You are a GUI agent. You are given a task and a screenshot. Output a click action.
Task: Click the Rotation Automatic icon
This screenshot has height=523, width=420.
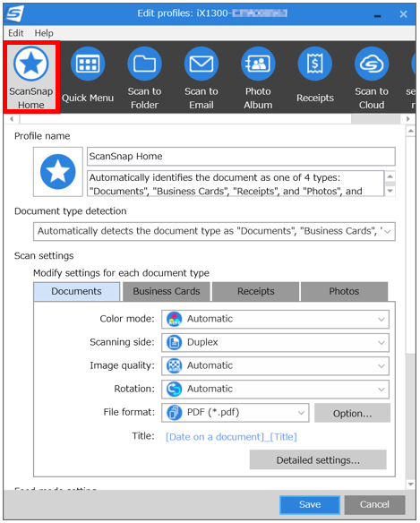point(174,390)
